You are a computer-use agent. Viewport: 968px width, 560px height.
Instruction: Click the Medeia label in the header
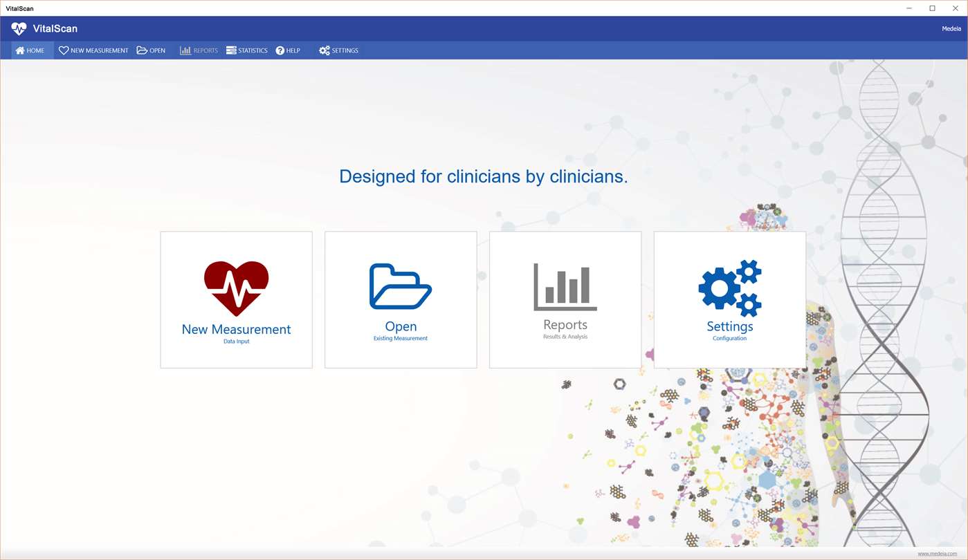951,29
